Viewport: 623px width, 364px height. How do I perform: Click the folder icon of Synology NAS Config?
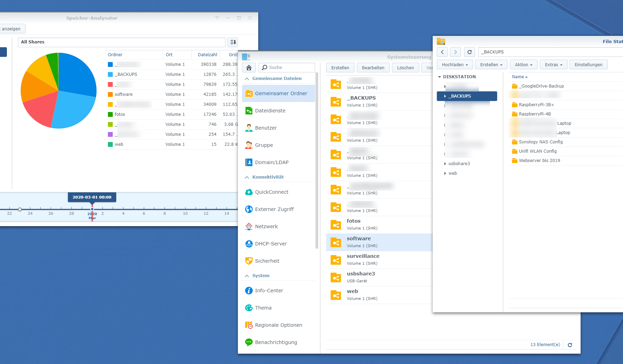pyautogui.click(x=515, y=142)
